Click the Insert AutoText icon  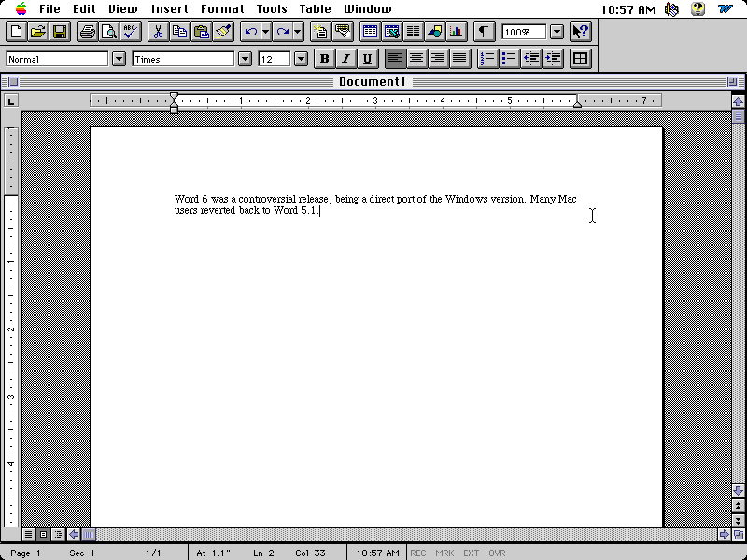(x=343, y=32)
